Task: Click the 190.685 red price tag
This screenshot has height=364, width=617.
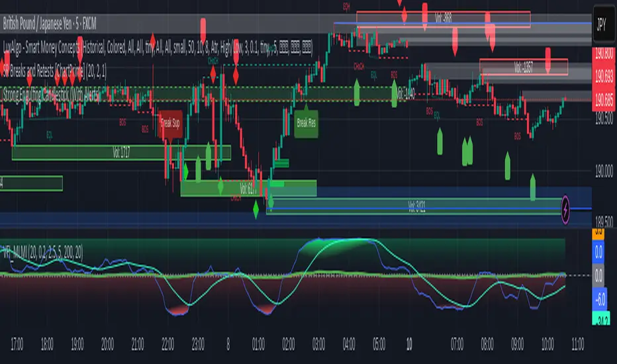Action: [x=604, y=101]
